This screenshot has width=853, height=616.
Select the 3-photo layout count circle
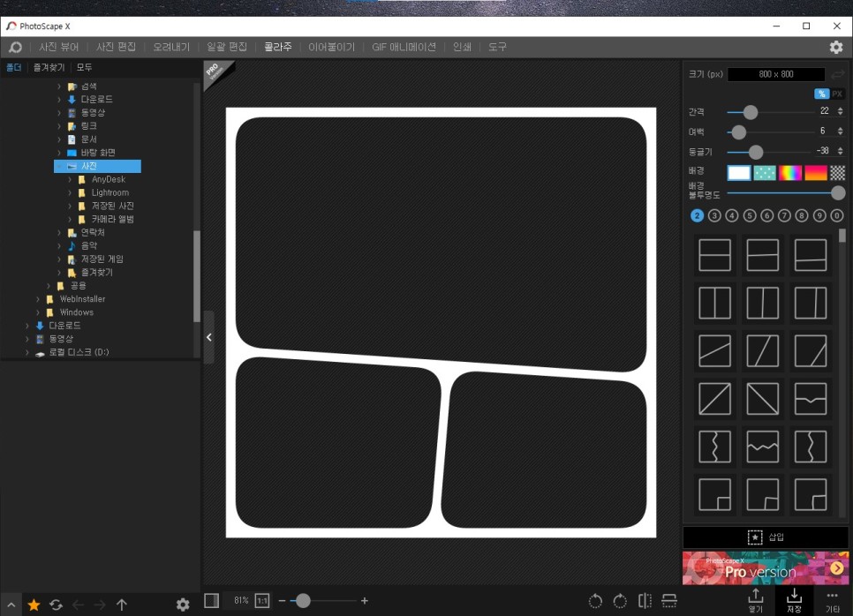click(714, 216)
